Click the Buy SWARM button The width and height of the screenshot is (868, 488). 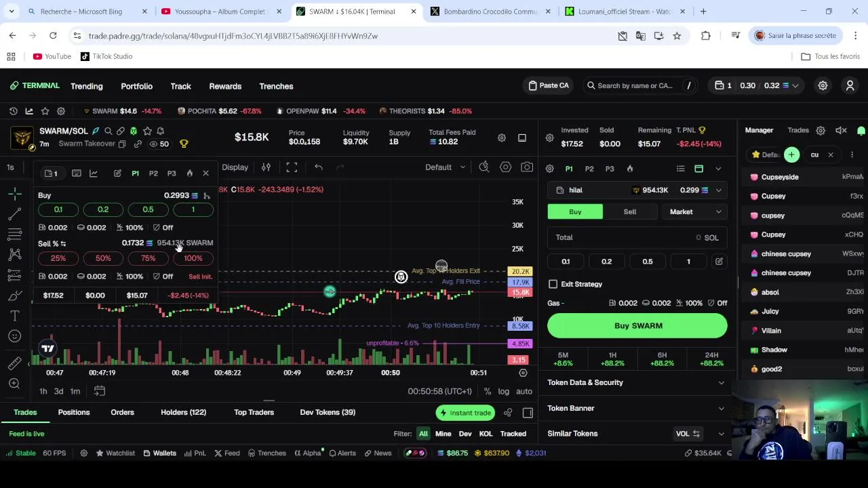[x=637, y=326]
